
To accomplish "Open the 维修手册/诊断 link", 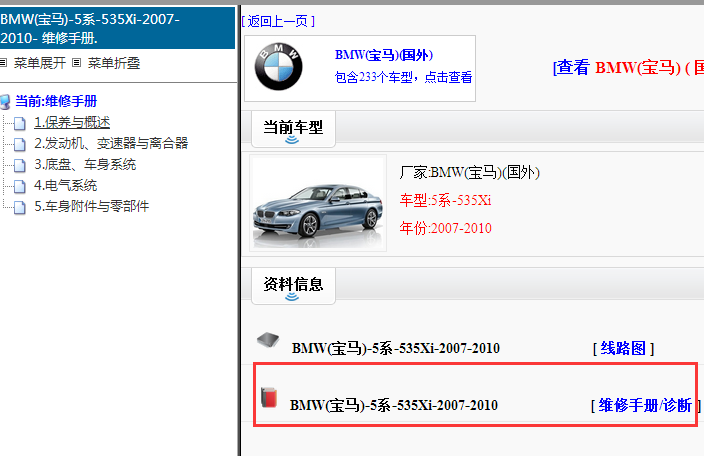I will tap(646, 405).
